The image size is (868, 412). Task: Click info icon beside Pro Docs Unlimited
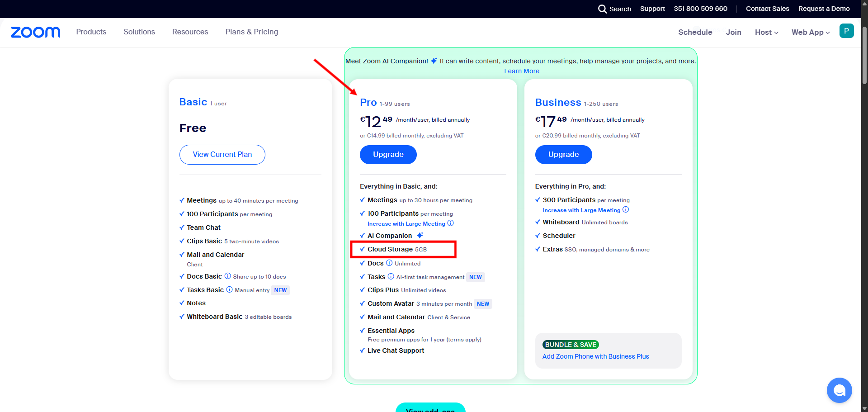click(389, 263)
